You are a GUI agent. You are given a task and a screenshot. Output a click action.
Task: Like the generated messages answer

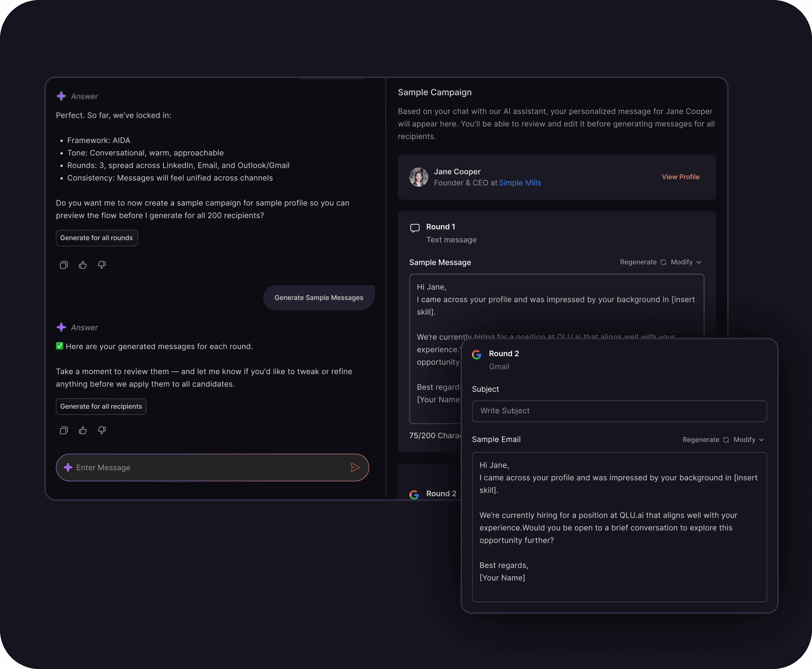tap(83, 430)
